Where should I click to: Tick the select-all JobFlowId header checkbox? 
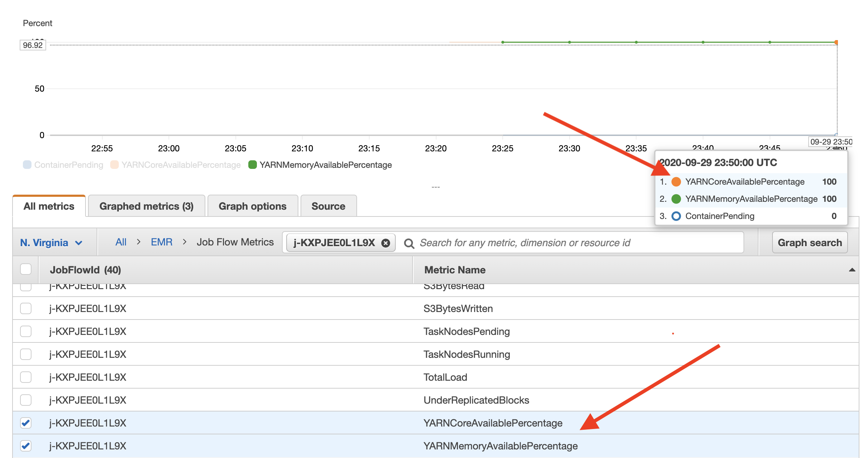(x=26, y=269)
